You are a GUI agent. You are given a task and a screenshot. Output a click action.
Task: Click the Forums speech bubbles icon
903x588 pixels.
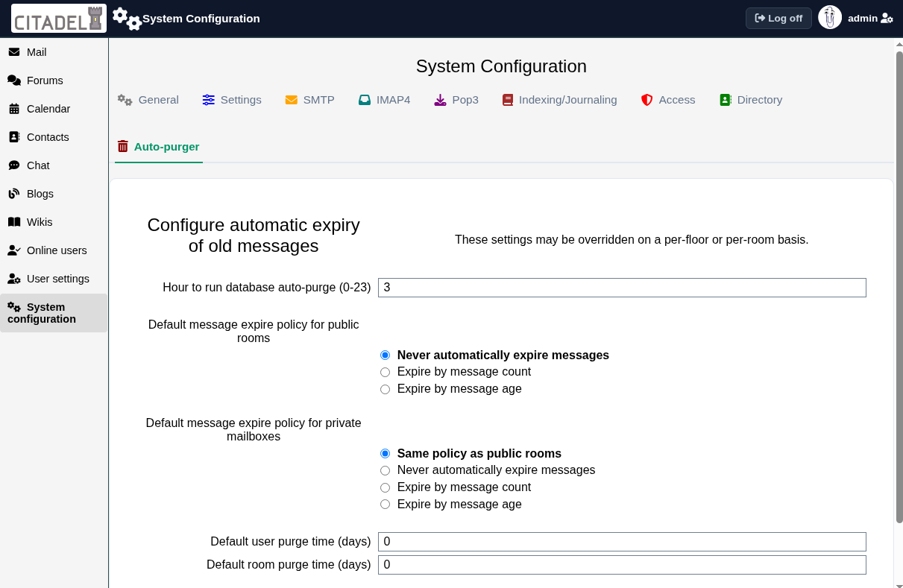pyautogui.click(x=14, y=80)
